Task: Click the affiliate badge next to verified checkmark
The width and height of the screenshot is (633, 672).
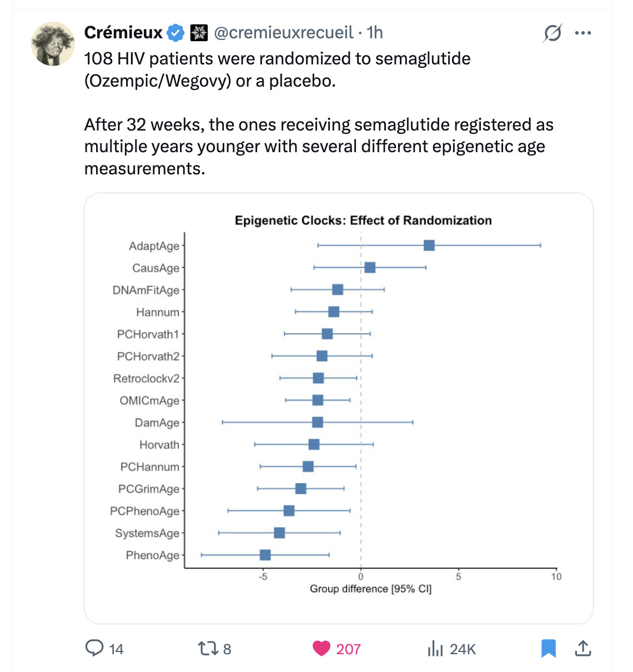Action: pos(199,33)
